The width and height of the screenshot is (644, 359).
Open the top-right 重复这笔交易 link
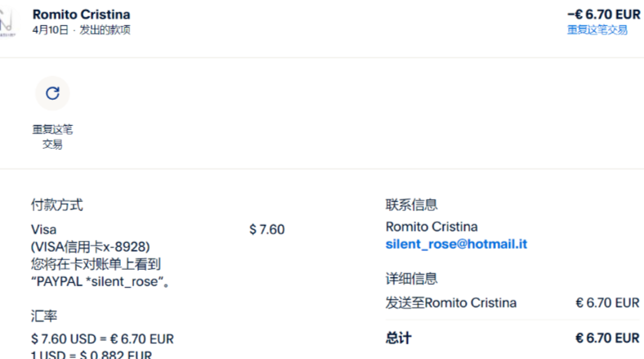click(x=597, y=29)
